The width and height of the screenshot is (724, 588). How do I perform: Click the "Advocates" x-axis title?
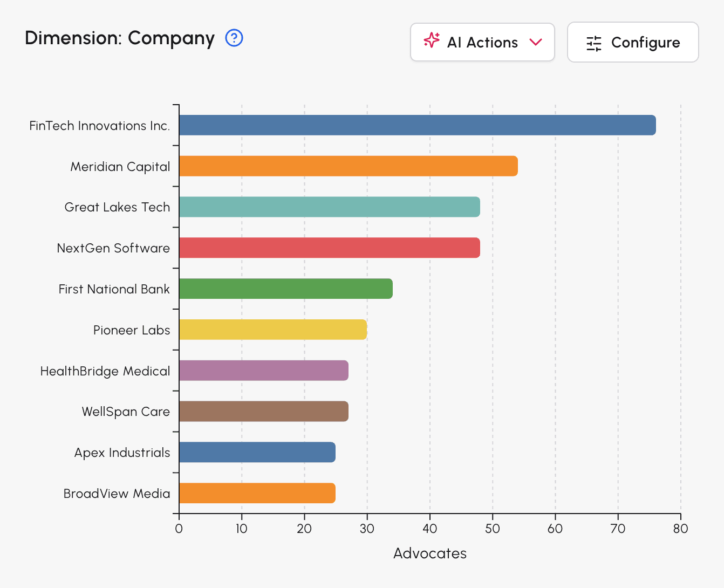coord(430,553)
